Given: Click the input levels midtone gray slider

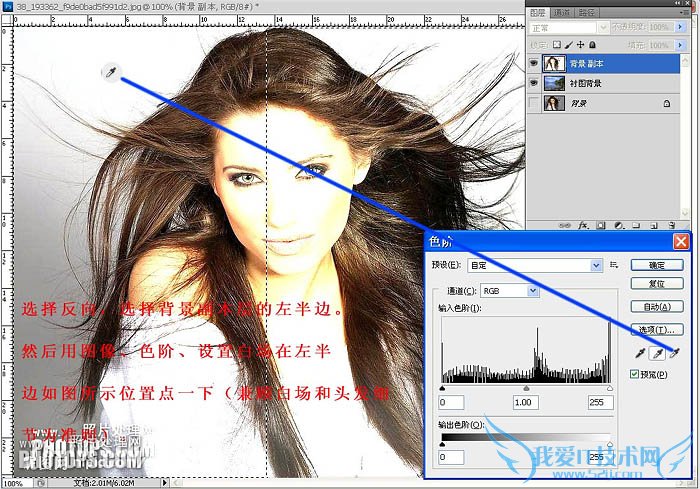Looking at the screenshot, I should pos(527,387).
